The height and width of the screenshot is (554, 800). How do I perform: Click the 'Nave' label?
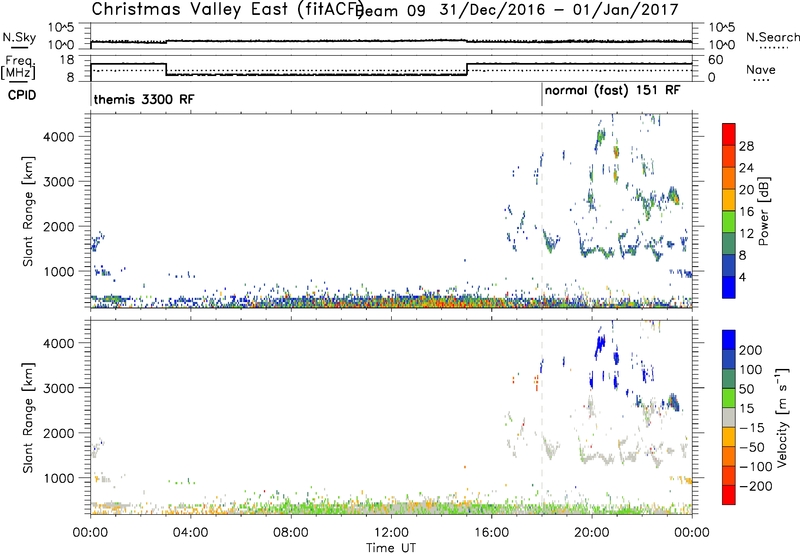tap(761, 70)
